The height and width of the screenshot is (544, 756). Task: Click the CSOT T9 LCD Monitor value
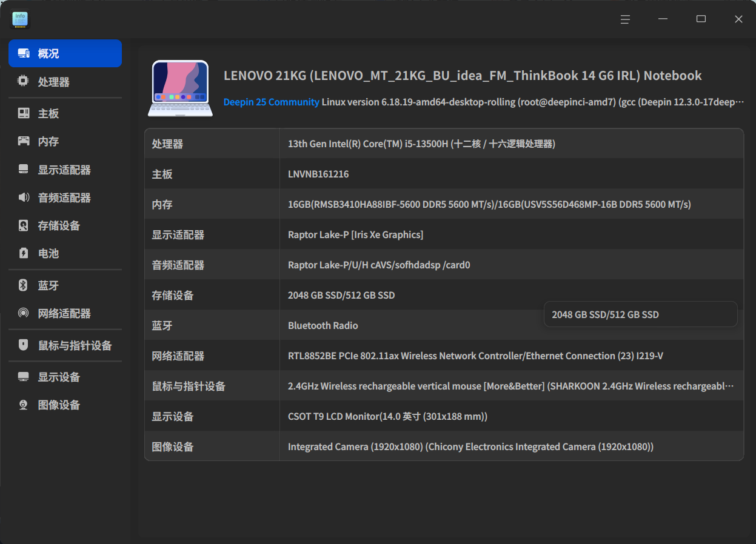coord(387,416)
